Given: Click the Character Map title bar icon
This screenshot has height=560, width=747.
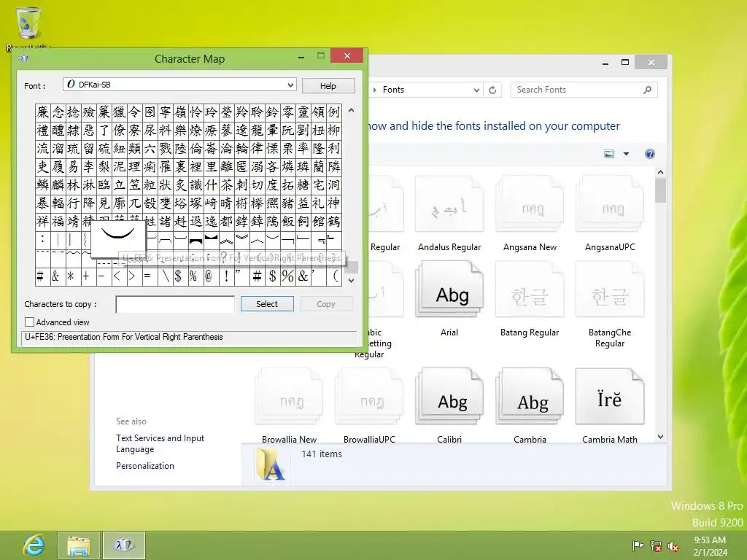Looking at the screenshot, I should coord(24,58).
